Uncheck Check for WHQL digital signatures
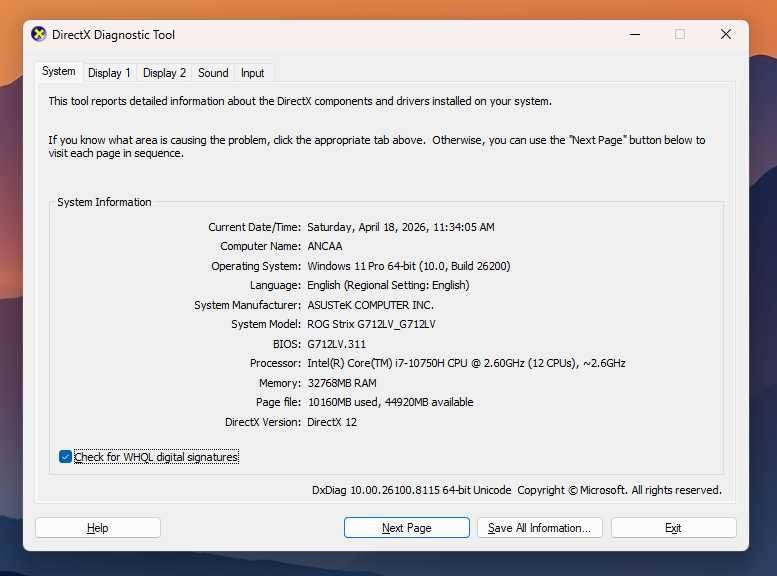The width and height of the screenshot is (777, 576). coord(65,457)
